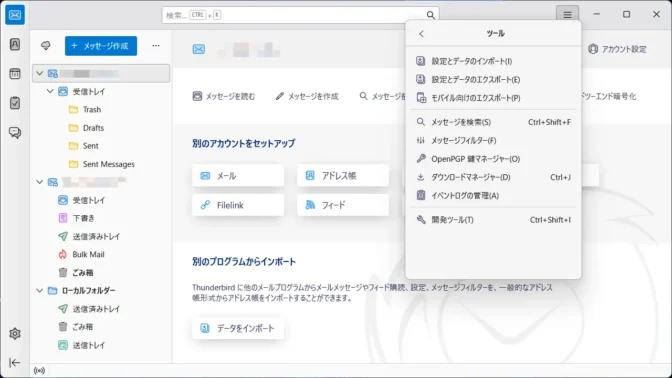This screenshot has height=378, width=672.
Task: Set up an アドレス帳 account
Action: [343, 176]
